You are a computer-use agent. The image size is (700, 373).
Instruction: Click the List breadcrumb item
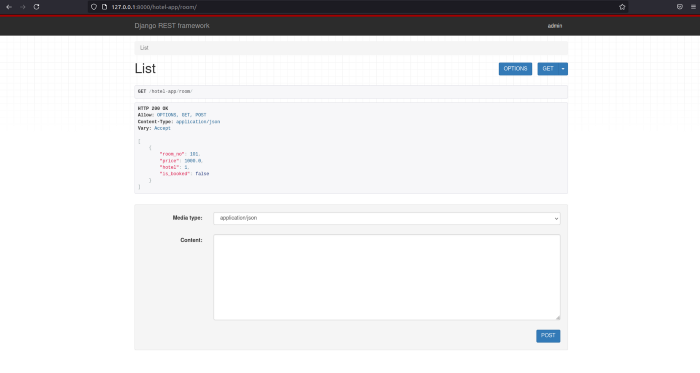(x=144, y=48)
